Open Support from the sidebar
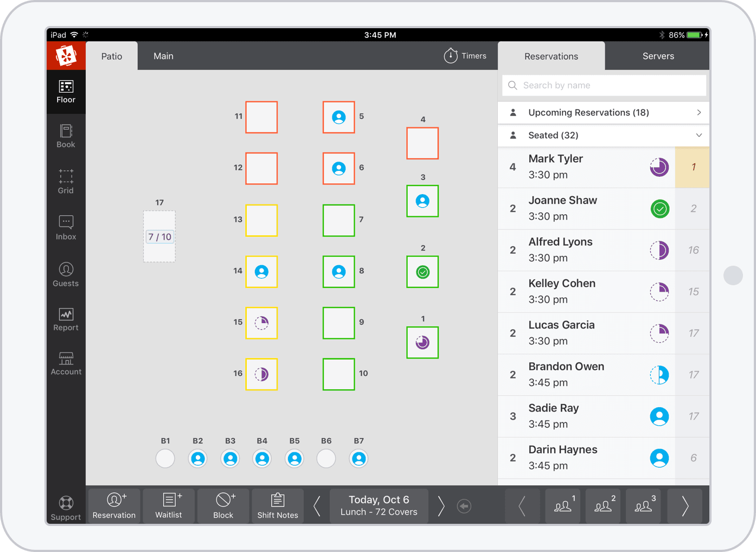 (x=66, y=508)
